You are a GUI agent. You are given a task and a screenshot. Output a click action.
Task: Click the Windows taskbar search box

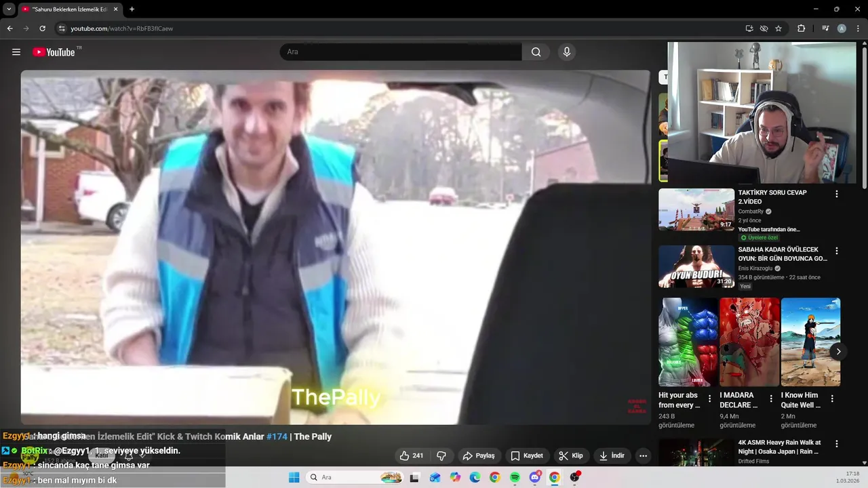(x=355, y=477)
